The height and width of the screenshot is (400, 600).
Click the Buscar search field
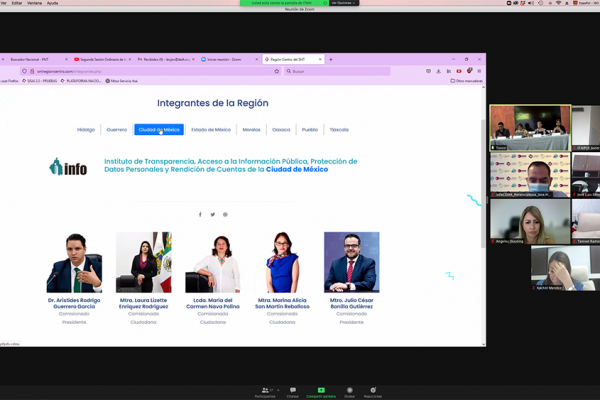click(x=337, y=71)
